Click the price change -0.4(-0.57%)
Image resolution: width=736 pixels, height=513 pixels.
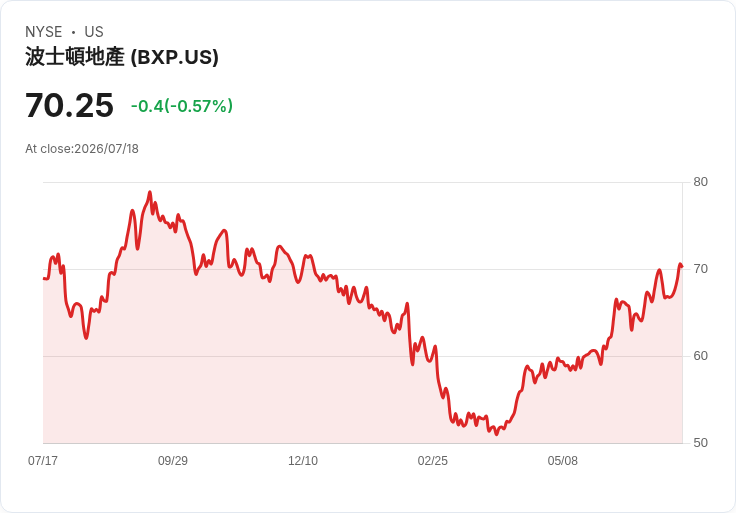pos(182,106)
